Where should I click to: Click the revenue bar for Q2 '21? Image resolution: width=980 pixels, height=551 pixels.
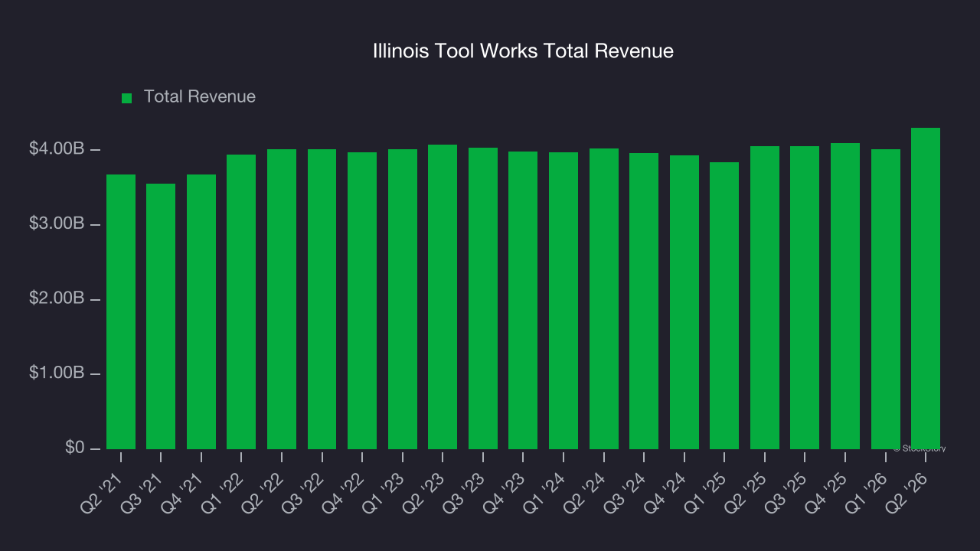tap(121, 311)
